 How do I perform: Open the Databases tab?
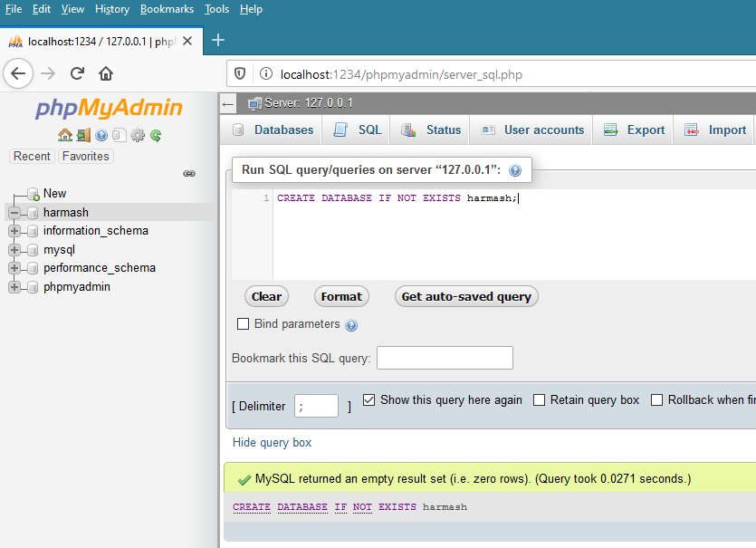pyautogui.click(x=273, y=130)
